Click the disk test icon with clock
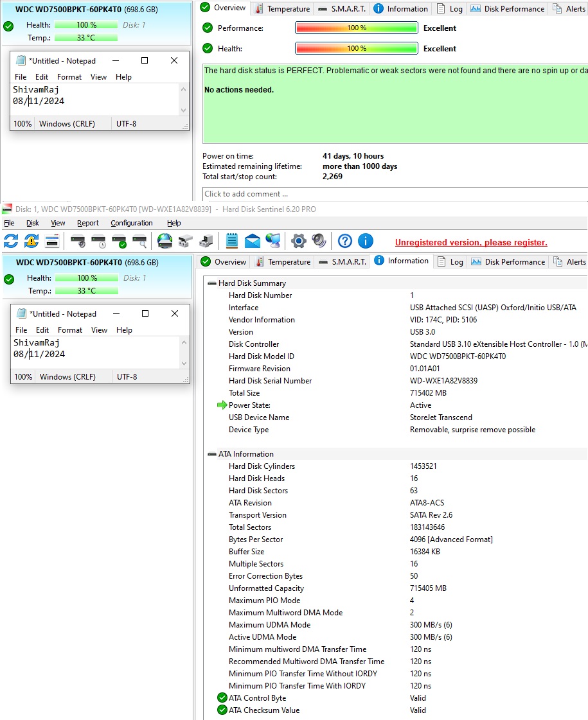The height and width of the screenshot is (720, 588). [x=98, y=241]
